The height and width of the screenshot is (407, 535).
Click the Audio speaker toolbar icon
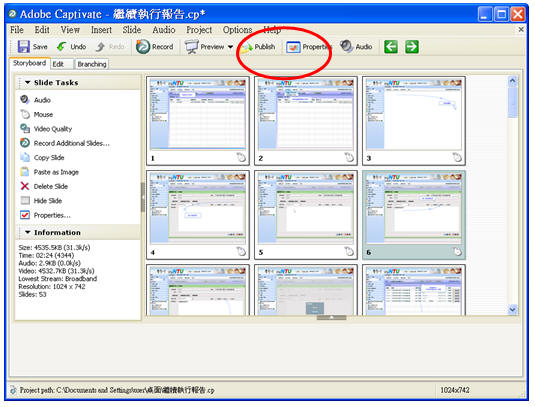[347, 46]
